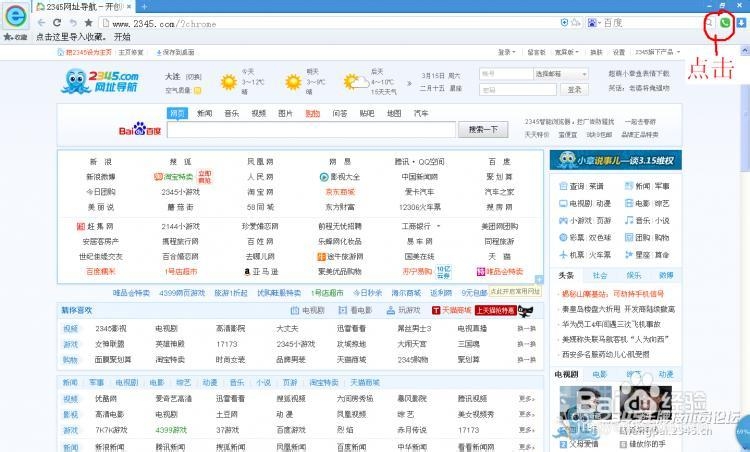Click the airplane icon next to 机票
750x452 pixels.
tap(563, 254)
